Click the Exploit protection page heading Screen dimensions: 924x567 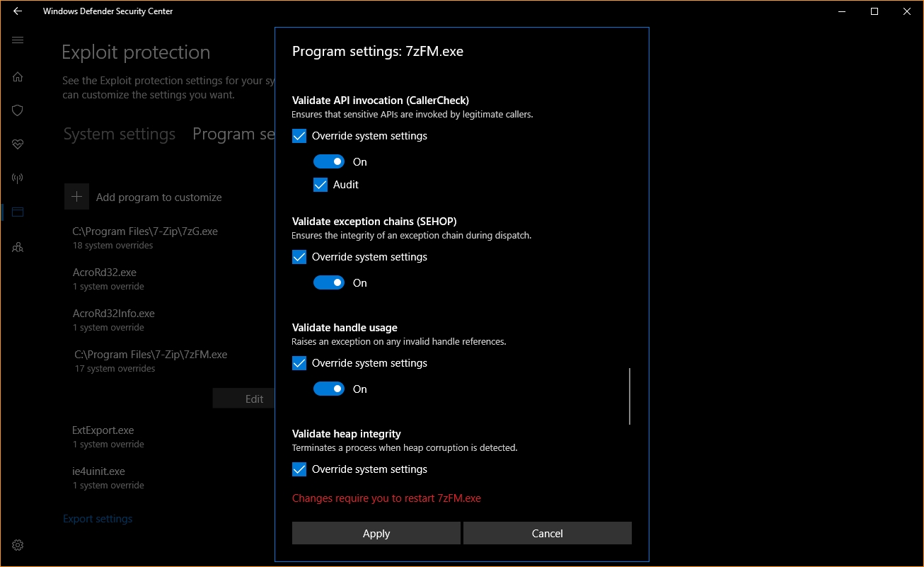pos(136,52)
